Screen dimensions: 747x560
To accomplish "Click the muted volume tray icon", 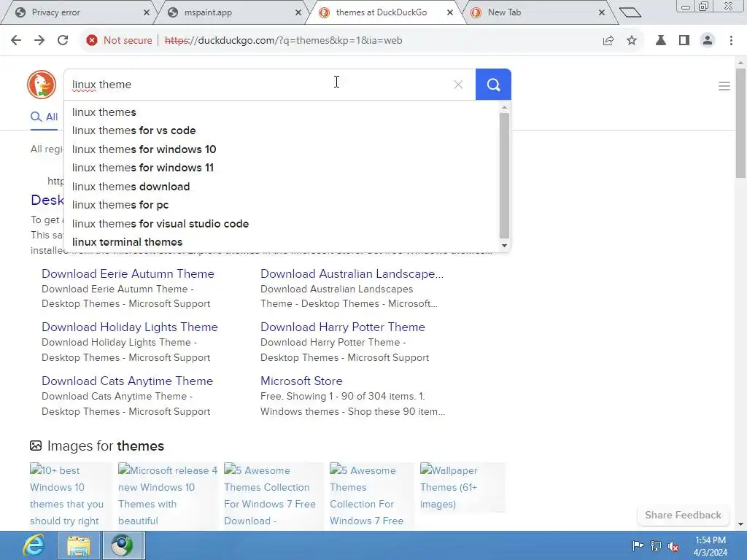I will coord(673,546).
